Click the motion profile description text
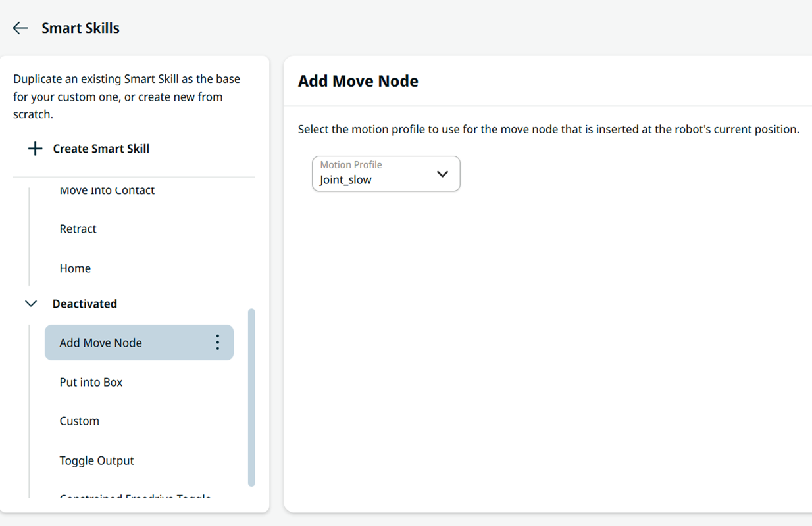This screenshot has width=812, height=526. pos(548,129)
